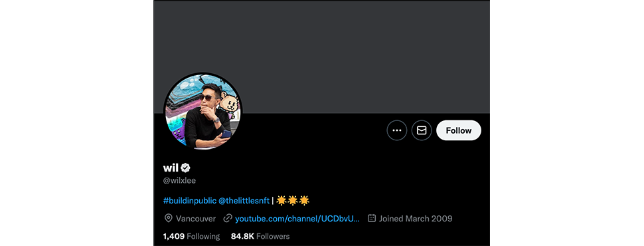Click the verified badge next to wil
Viewport: 644px width, 246px height.
click(x=186, y=168)
